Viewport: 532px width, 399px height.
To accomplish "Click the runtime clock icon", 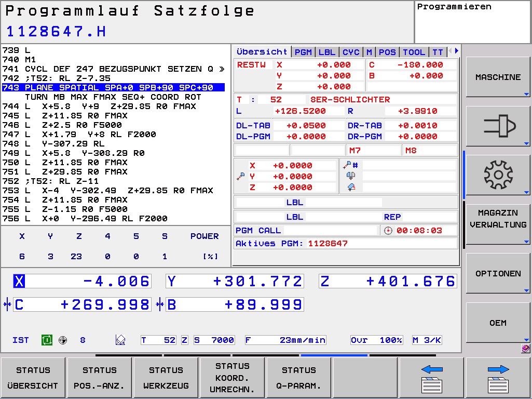I will point(388,231).
